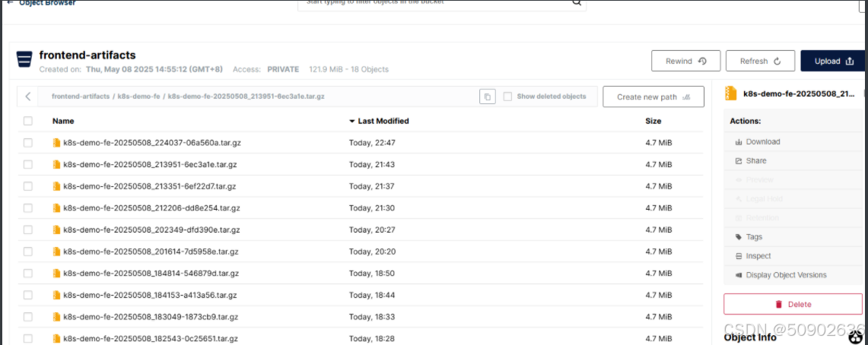
Task: Toggle the select-all checkbox in header
Action: click(27, 121)
